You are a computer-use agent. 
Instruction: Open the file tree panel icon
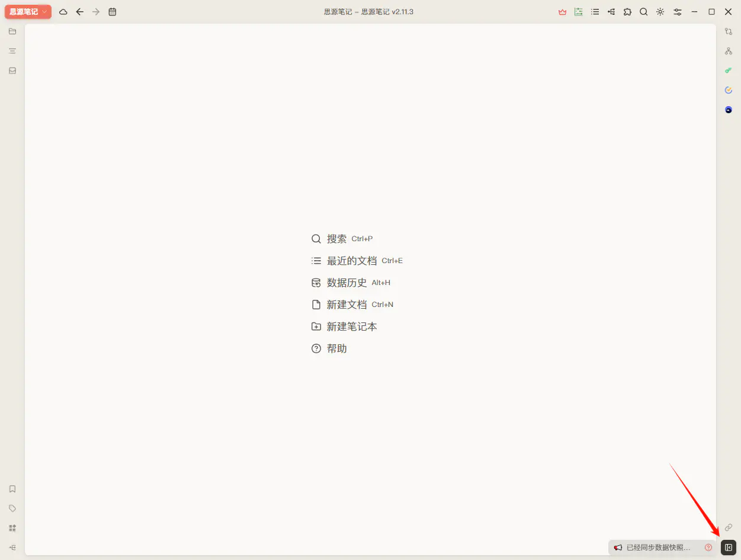click(12, 31)
